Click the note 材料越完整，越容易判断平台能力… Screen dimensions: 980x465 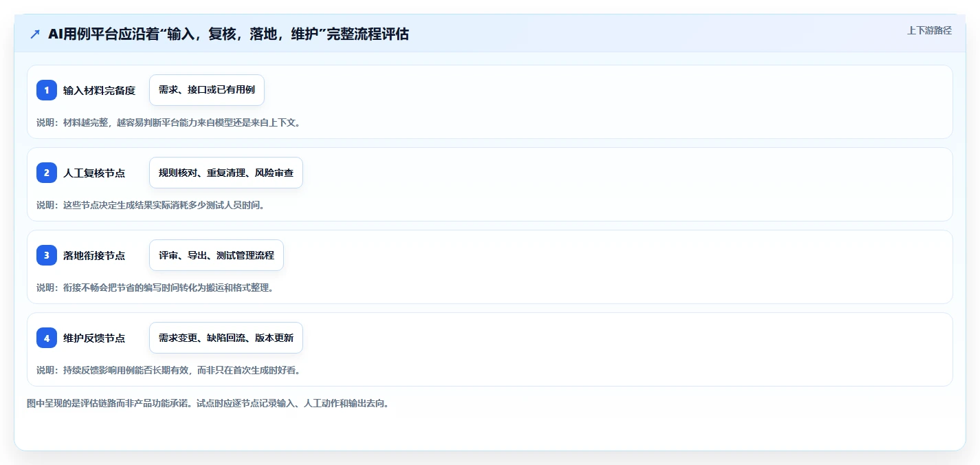pos(168,122)
